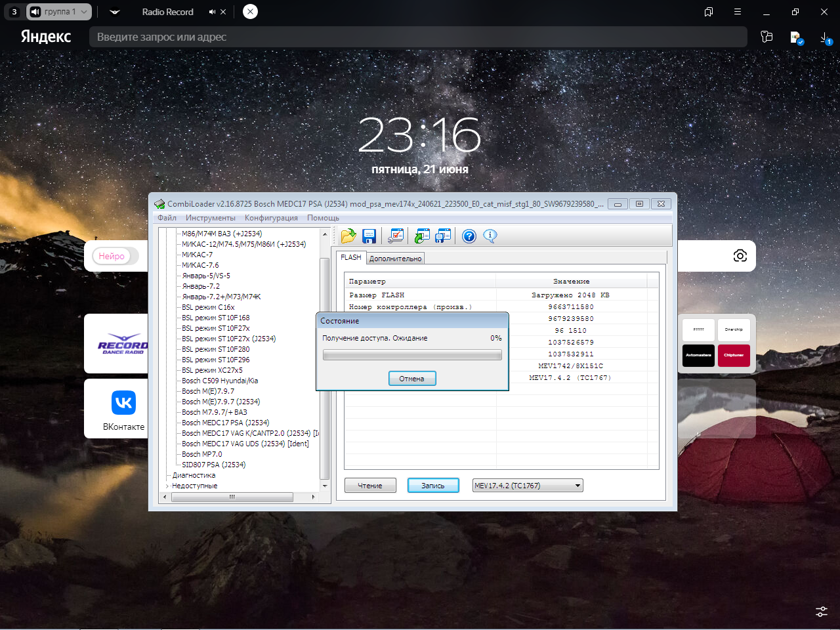Click the save floppy disk icon
The image size is (840, 630).
click(x=369, y=236)
